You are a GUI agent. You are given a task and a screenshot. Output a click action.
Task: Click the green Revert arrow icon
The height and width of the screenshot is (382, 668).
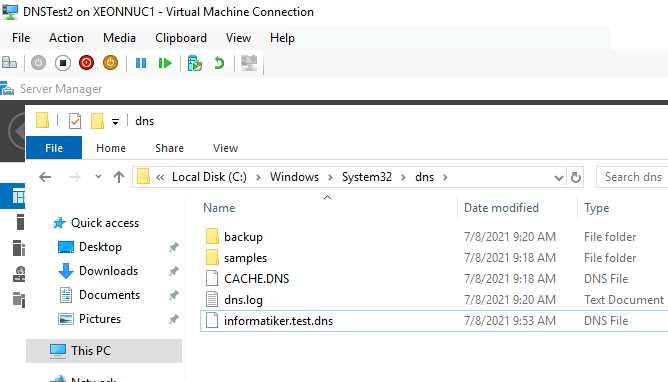219,63
